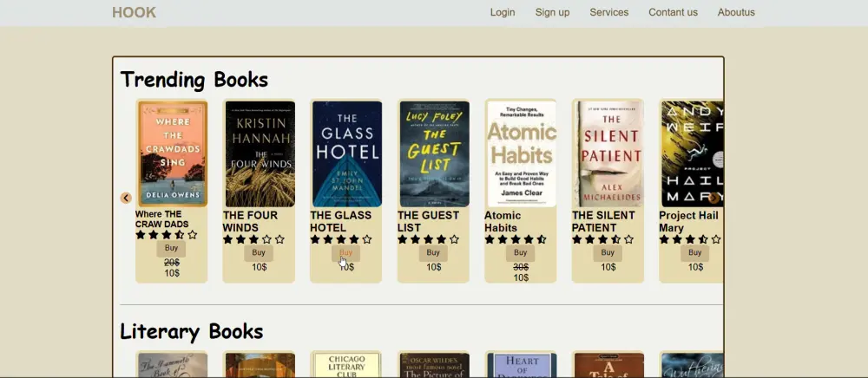
Task: Open the Aboutus link
Action: pos(736,12)
